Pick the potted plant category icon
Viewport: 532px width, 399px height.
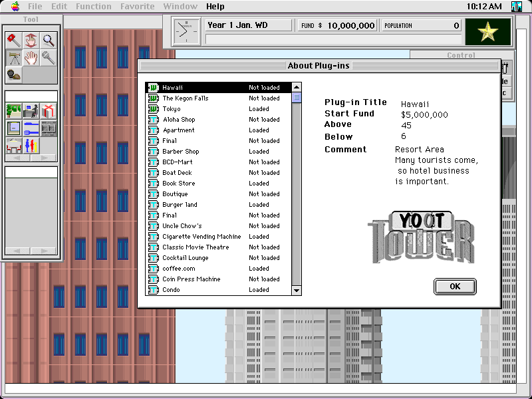(13, 110)
